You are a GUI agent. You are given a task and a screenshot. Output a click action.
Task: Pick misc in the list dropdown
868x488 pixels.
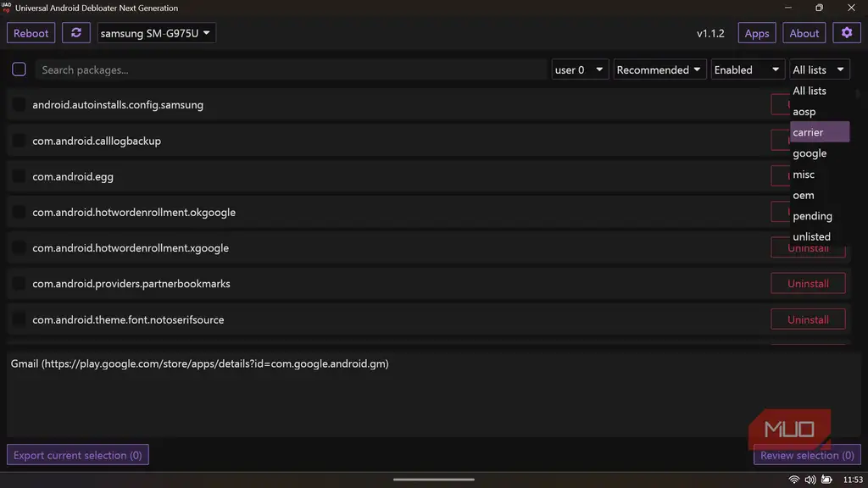point(820,175)
